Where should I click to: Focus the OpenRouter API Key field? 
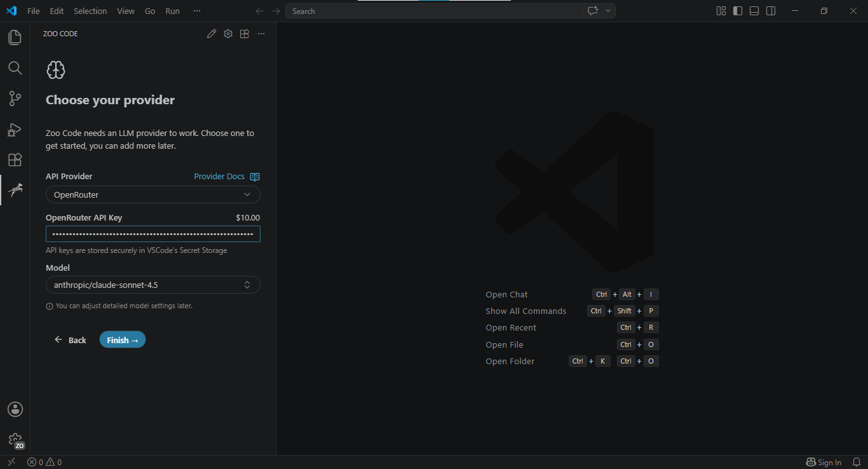[153, 234]
